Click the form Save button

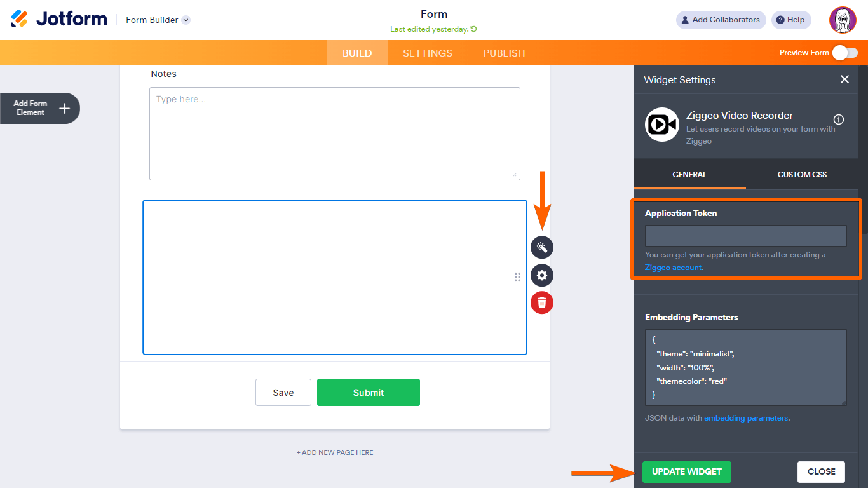(x=283, y=393)
